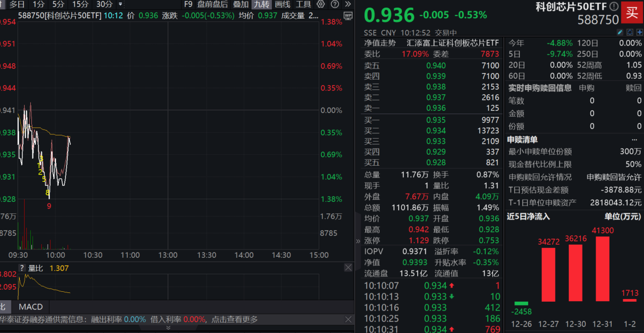The height and width of the screenshot is (333, 644).
Task: Toggle the 九转 indicator in the toolbar
Action: point(261,4)
